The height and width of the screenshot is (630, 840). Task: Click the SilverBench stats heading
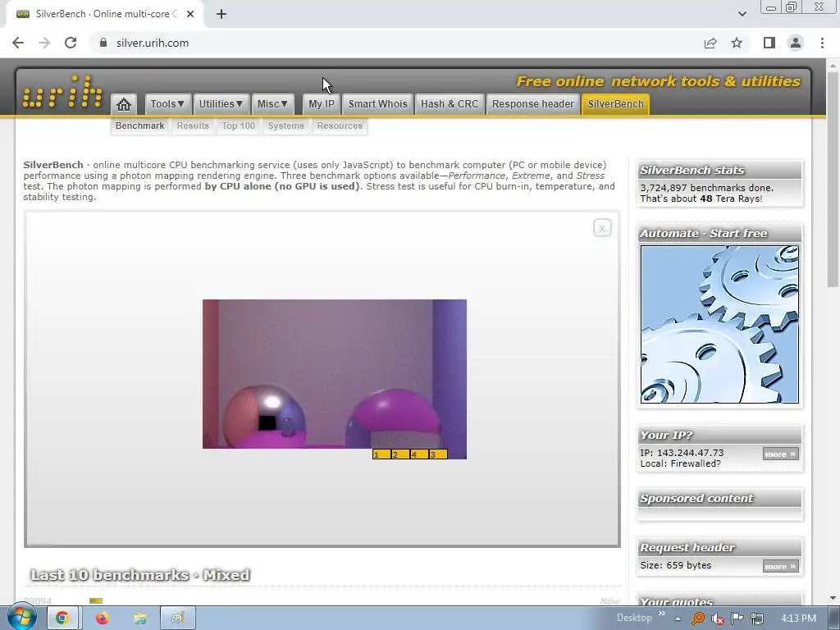692,171
